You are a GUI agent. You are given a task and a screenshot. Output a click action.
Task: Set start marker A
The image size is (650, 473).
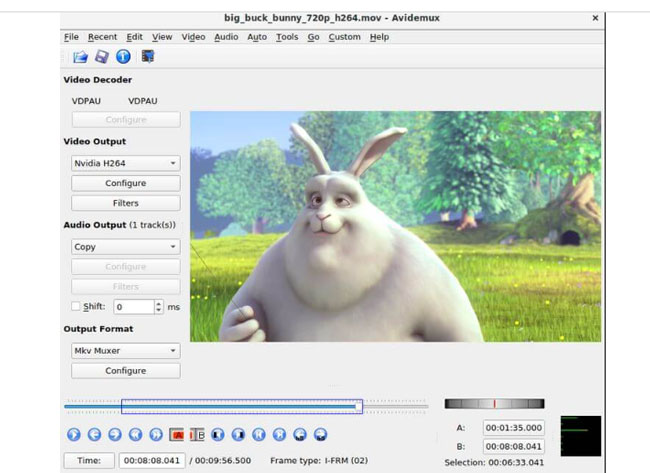[177, 435]
